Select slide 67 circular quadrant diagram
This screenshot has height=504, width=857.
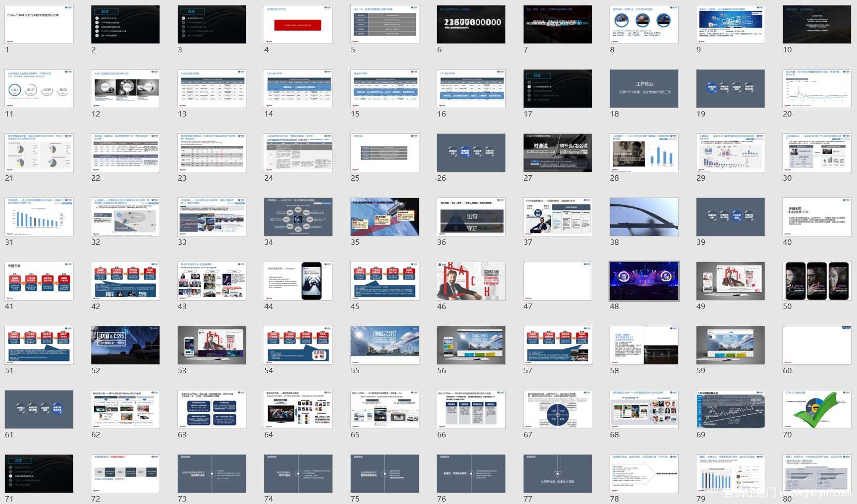pyautogui.click(x=558, y=409)
